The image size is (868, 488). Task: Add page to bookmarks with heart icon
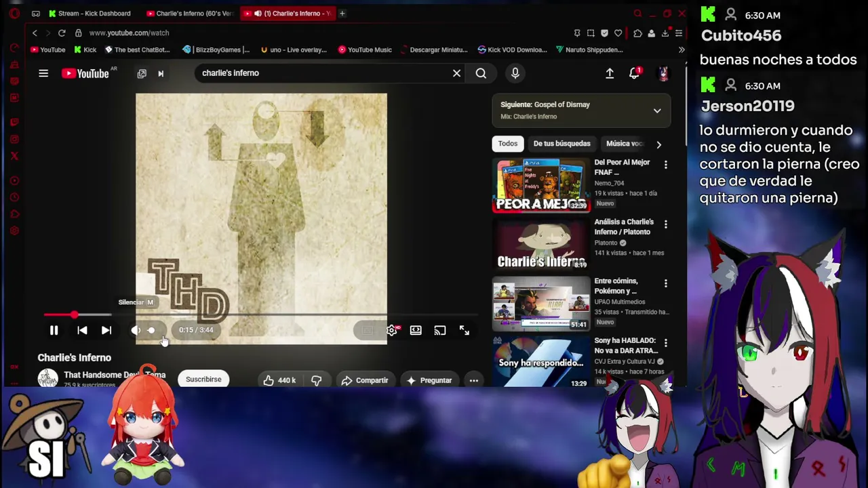click(618, 33)
